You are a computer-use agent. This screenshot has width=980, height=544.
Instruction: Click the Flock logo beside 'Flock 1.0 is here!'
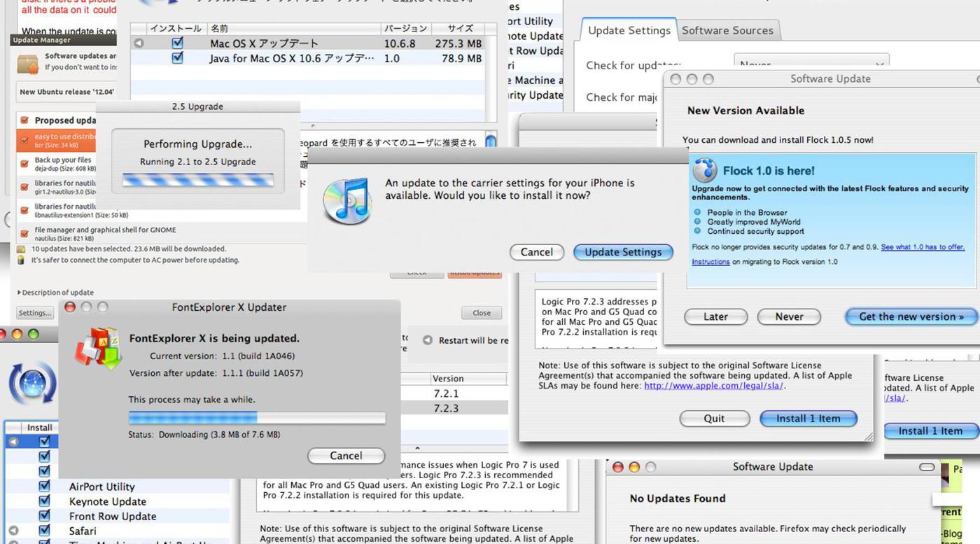coord(705,170)
